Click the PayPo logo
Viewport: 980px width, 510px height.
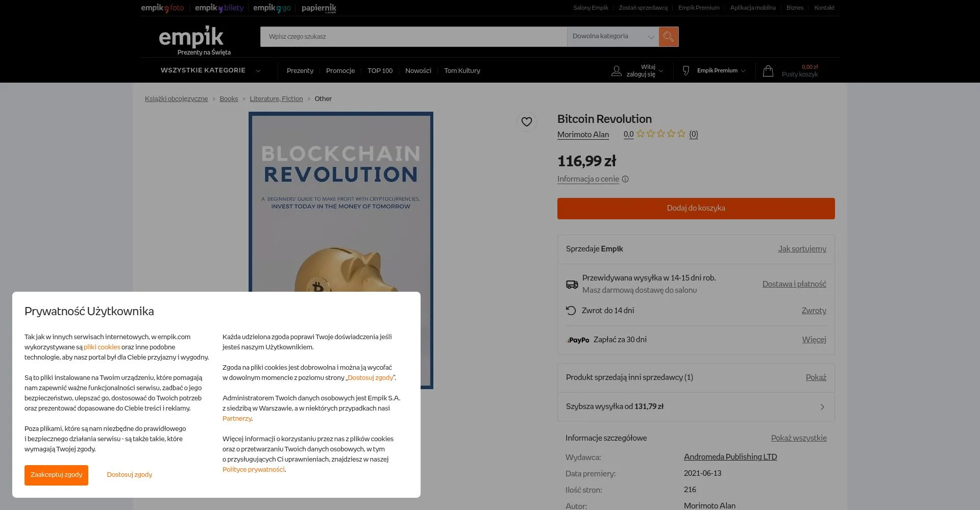[x=578, y=340]
